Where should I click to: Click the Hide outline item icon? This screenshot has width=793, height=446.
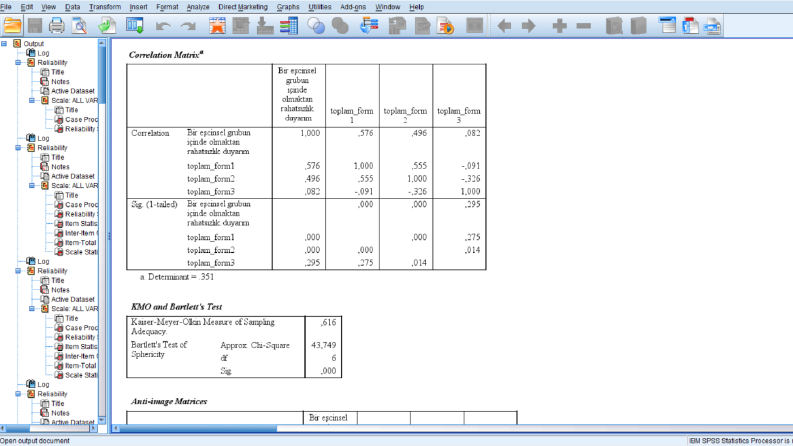point(639,26)
